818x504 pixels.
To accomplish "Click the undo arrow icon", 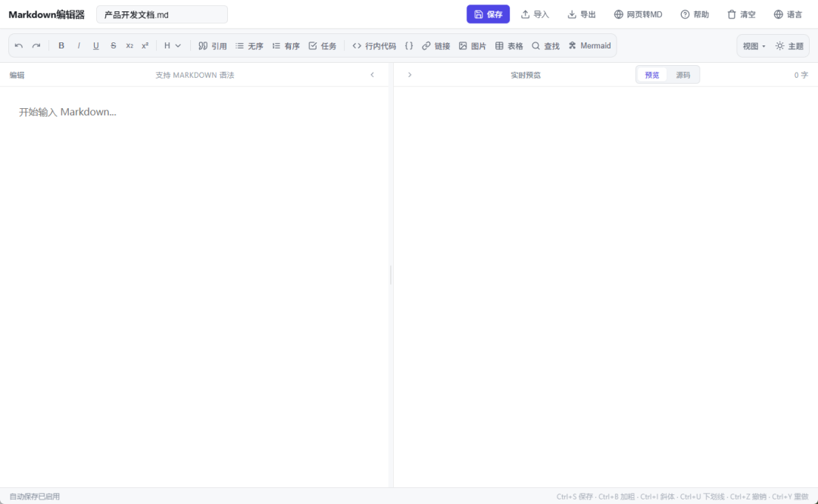I will click(19, 46).
